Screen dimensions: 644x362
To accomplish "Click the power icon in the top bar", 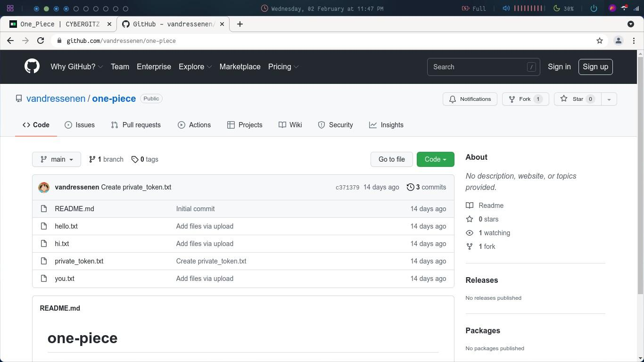I will coord(594,8).
